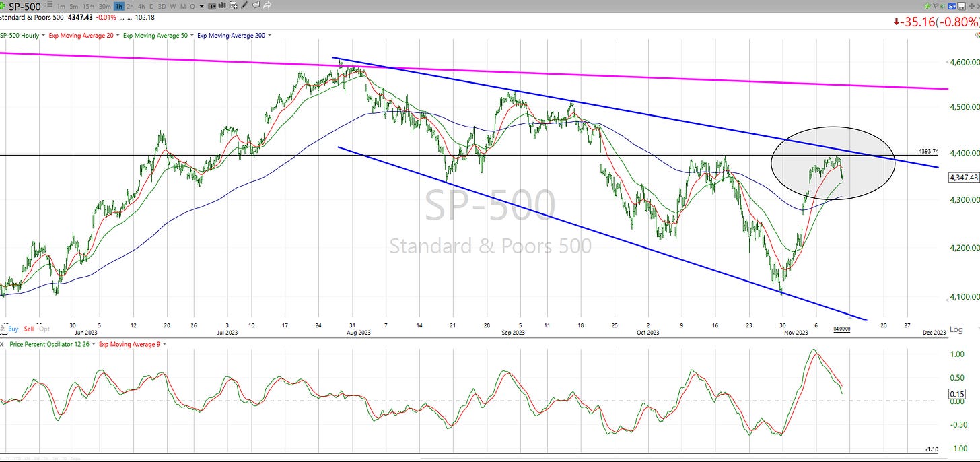Click the SP-500 symbol title
This screenshot has width=980, height=462.
(24, 6)
